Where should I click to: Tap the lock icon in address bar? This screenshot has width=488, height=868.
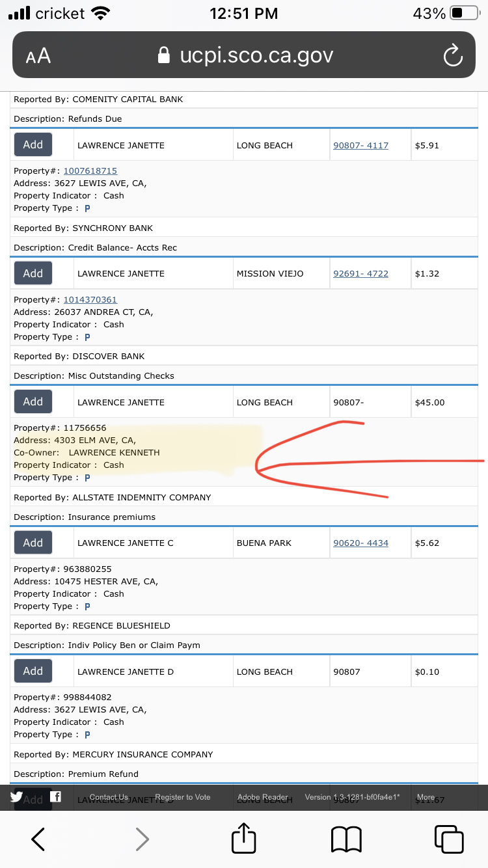(x=164, y=55)
